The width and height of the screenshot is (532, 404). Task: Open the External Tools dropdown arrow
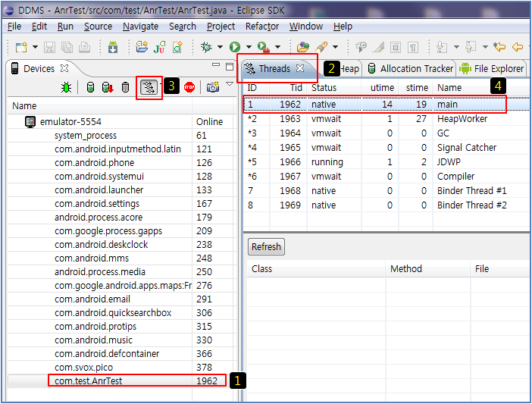point(277,47)
